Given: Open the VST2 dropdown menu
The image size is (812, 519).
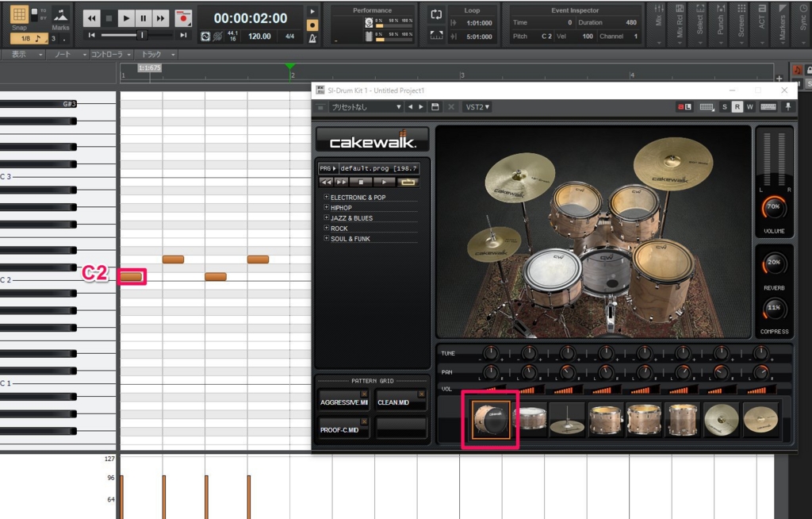Looking at the screenshot, I should pos(477,107).
